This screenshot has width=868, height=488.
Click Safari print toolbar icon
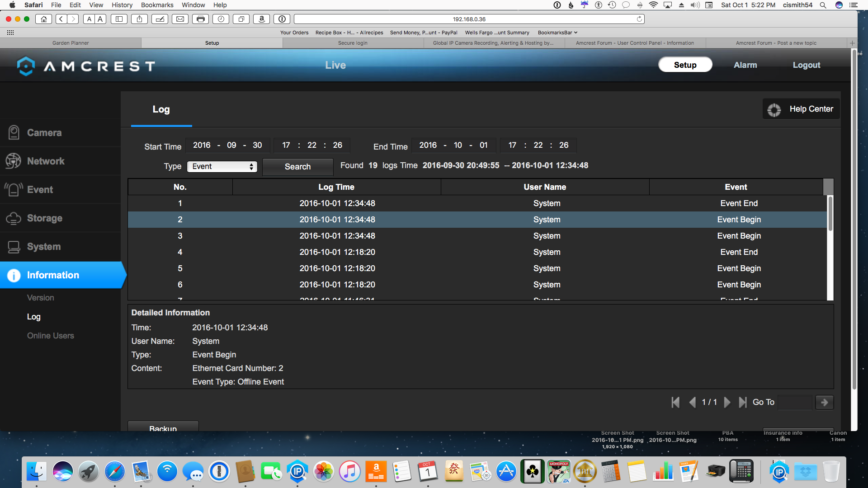[x=200, y=19]
